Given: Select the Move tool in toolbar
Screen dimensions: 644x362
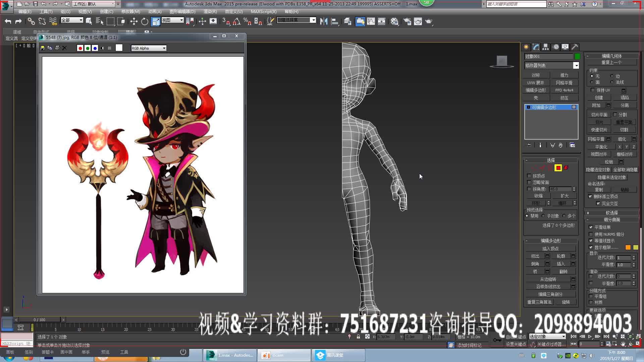Looking at the screenshot, I should pos(134,21).
